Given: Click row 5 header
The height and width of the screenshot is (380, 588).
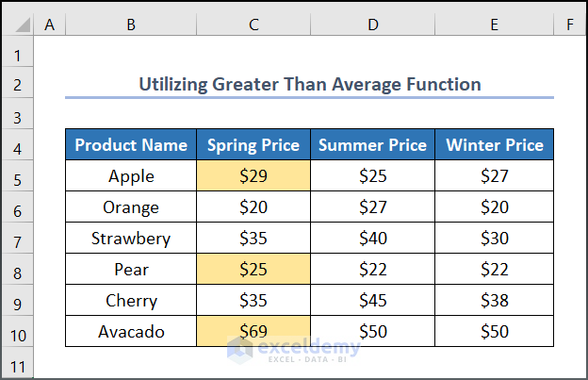Looking at the screenshot, I should [16, 176].
